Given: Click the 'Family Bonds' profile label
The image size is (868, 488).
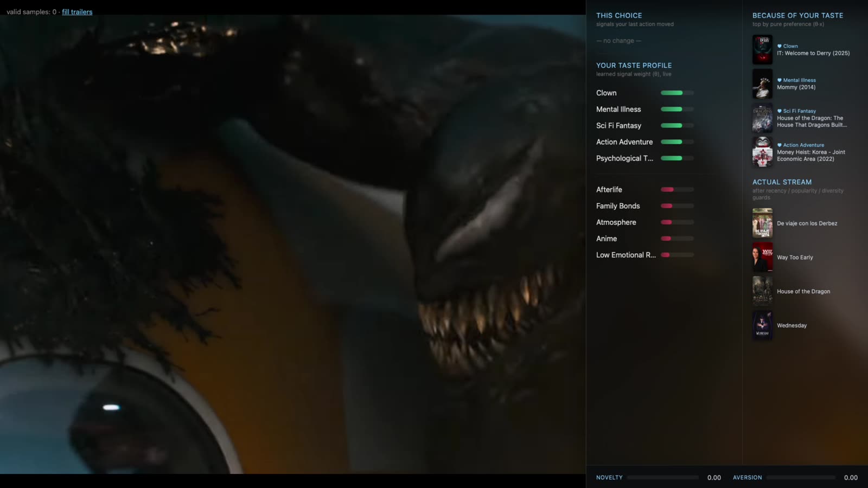Looking at the screenshot, I should pyautogui.click(x=618, y=206).
